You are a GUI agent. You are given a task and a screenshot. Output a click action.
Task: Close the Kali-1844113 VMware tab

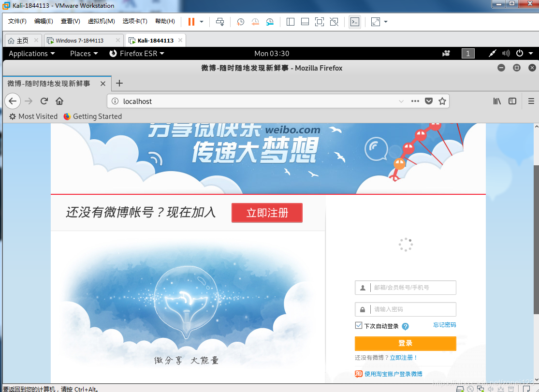point(180,40)
